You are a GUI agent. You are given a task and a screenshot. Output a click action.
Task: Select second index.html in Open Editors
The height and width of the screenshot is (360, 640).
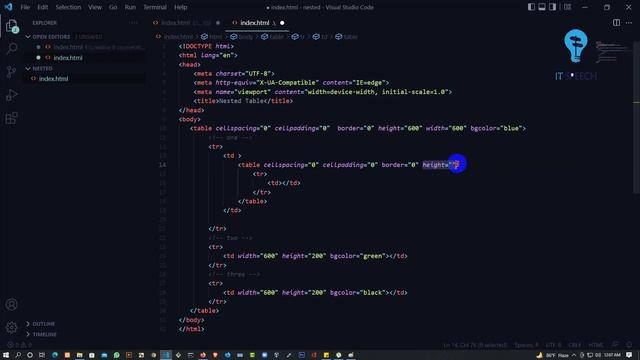pos(68,58)
